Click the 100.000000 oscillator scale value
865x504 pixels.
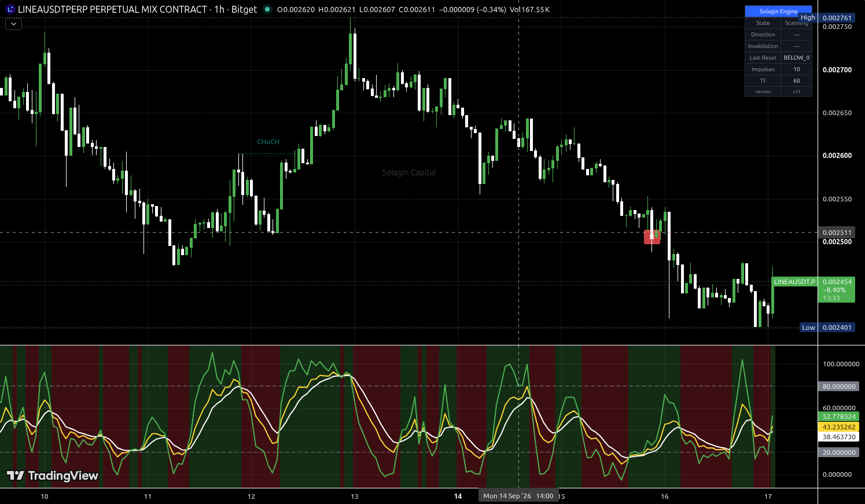coord(841,364)
